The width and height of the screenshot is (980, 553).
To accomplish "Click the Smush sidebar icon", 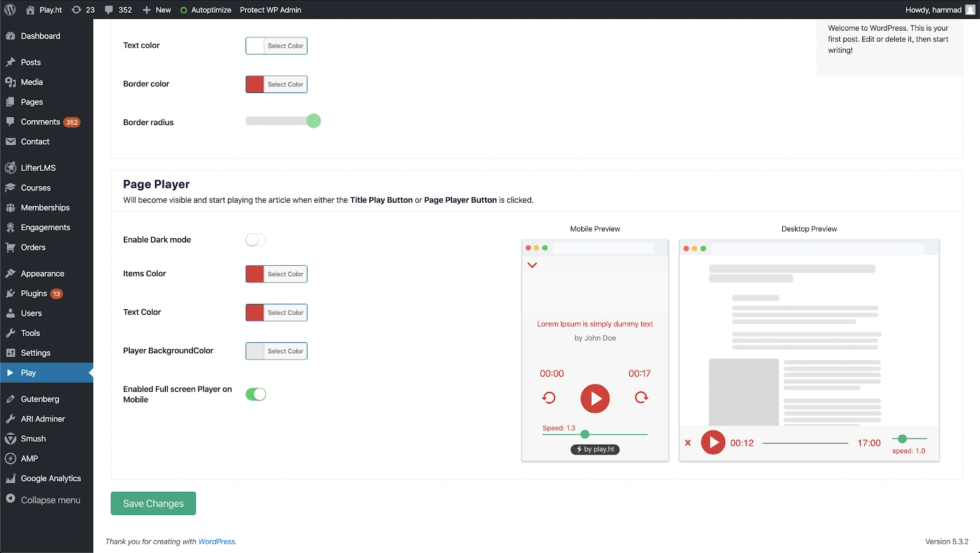I will click(10, 439).
